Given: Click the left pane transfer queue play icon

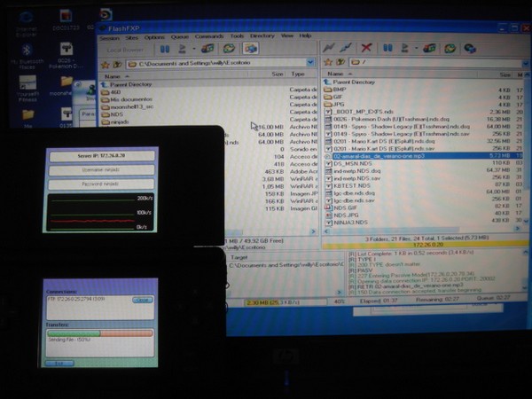Looking at the screenshot, I should [182, 49].
